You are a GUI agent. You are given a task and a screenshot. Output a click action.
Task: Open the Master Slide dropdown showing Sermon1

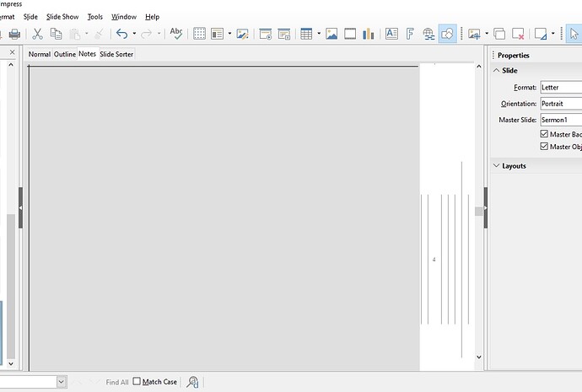click(x=561, y=120)
